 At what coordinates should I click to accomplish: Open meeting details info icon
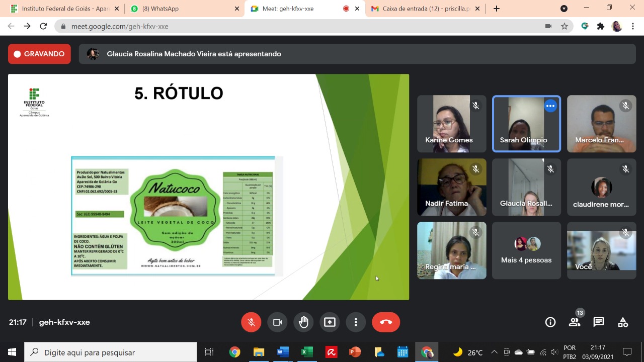(550, 322)
